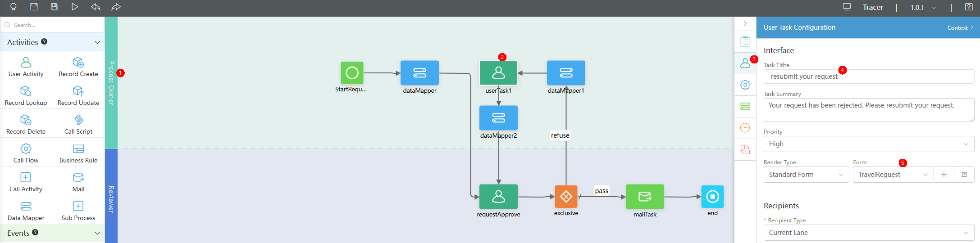The image size is (980, 243).
Task: Select the end event node
Action: pos(712,197)
